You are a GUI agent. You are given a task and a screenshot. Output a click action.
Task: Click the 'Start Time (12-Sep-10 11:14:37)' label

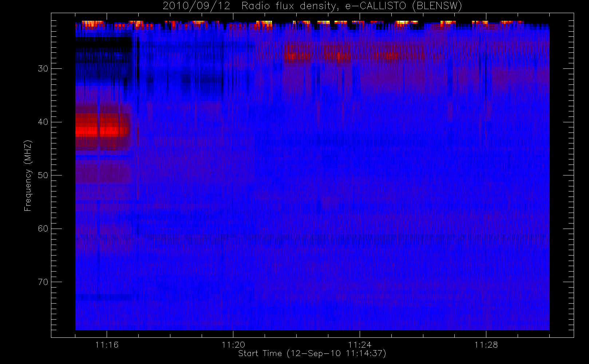point(312,353)
